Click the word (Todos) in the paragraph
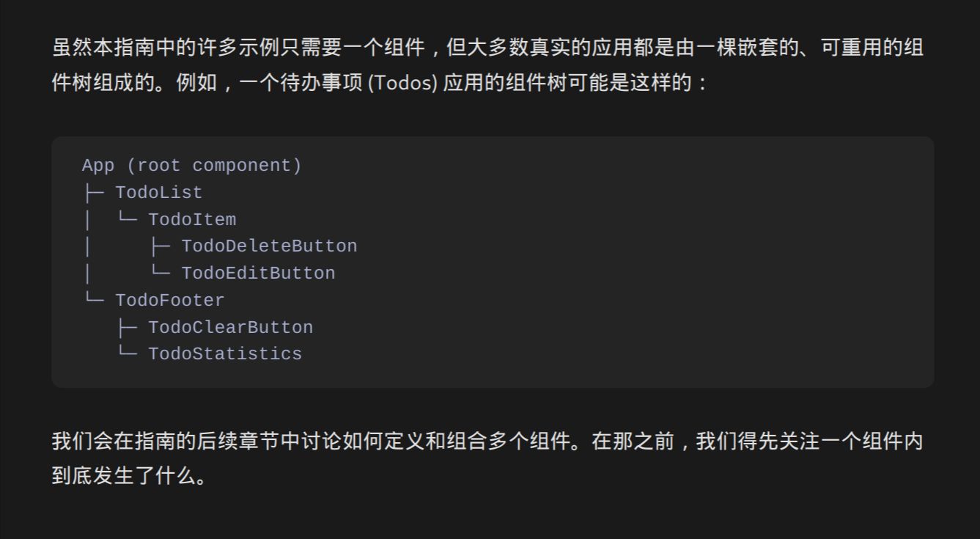 coord(402,83)
